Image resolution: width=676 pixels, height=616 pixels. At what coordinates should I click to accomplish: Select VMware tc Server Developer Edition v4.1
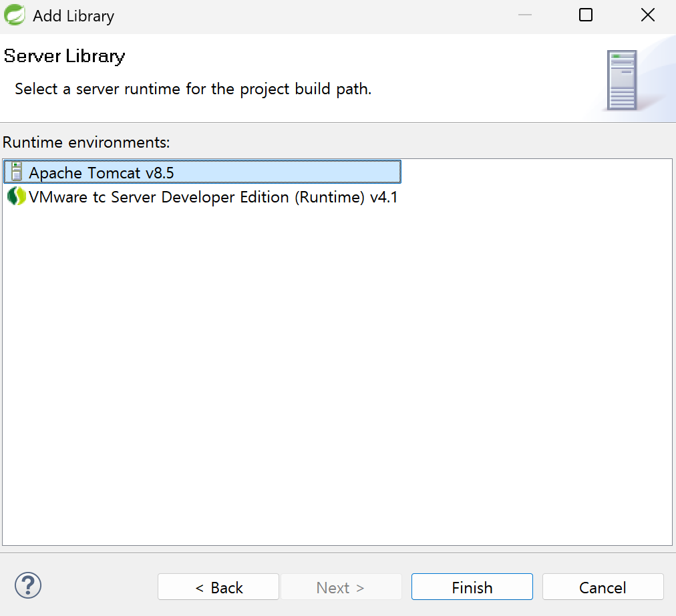point(202,197)
